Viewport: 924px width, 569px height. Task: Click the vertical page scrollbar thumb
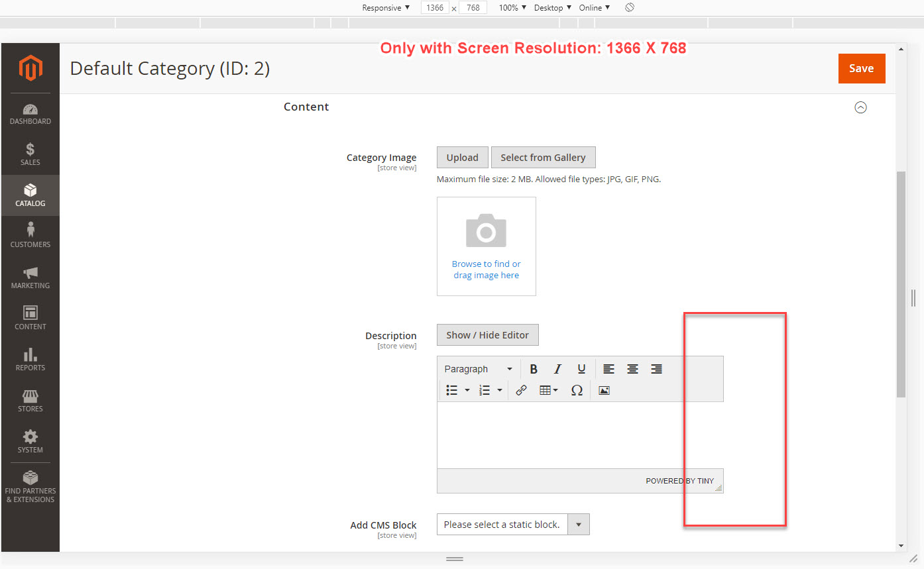point(901,284)
